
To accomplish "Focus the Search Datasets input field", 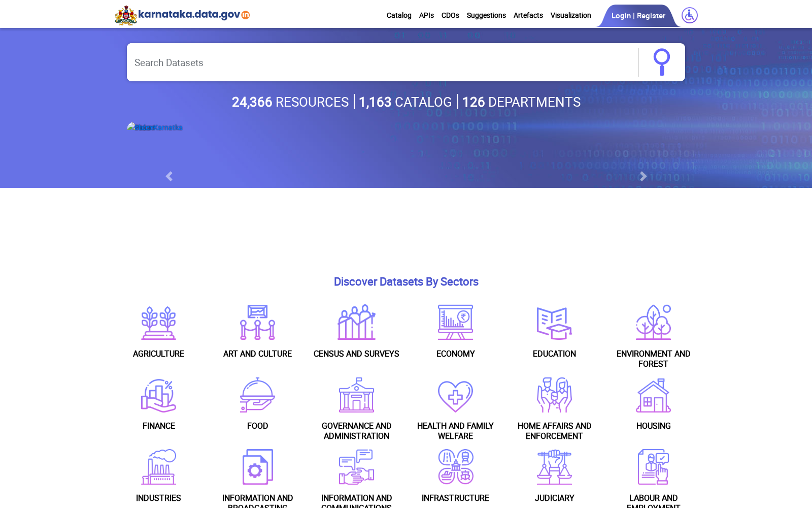I will 382,62.
